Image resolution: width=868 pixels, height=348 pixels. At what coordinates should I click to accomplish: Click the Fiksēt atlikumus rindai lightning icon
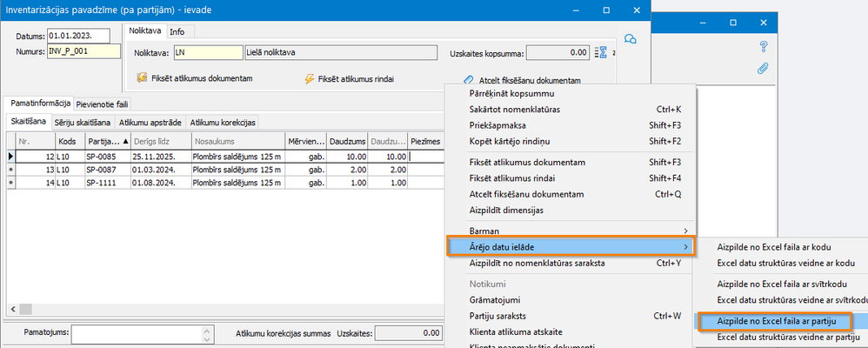pos(309,79)
